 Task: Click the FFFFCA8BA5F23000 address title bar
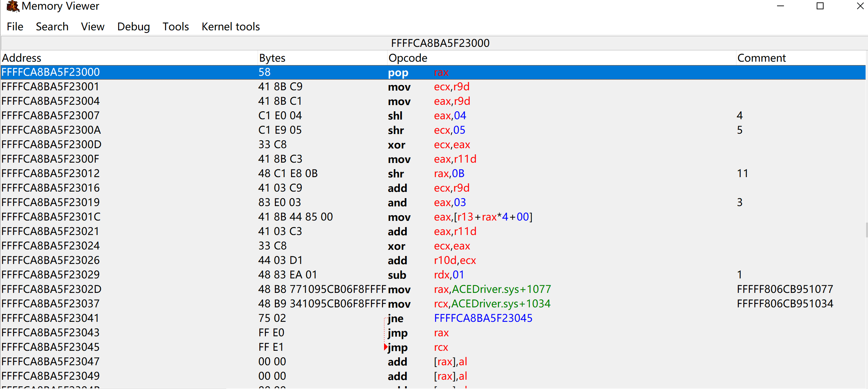(440, 43)
